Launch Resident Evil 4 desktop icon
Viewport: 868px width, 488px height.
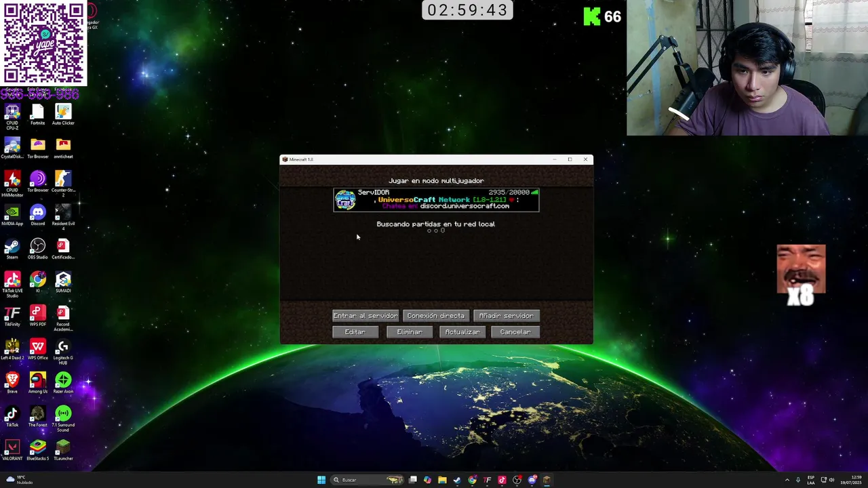point(63,217)
